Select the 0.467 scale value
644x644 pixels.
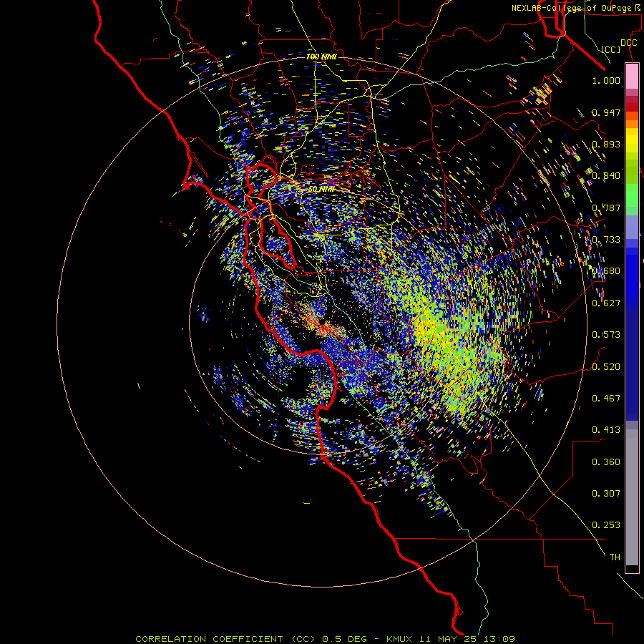(x=606, y=399)
